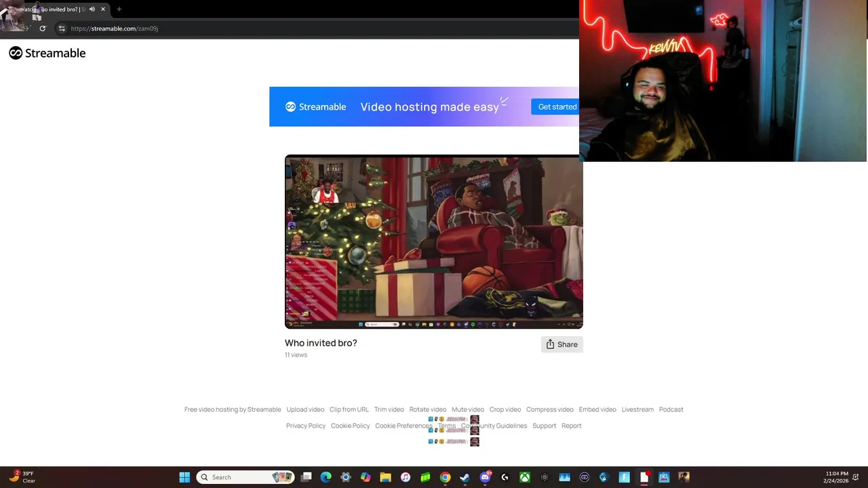Open the clock showing 11:04 PM
868x488 pixels.
837,477
